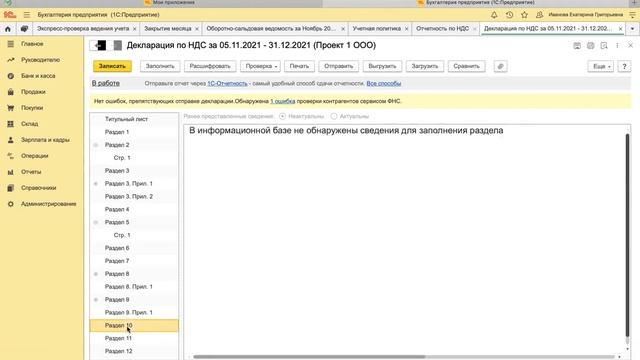Select the Актуальны radio button
This screenshot has height=360, width=640.
[x=334, y=116]
